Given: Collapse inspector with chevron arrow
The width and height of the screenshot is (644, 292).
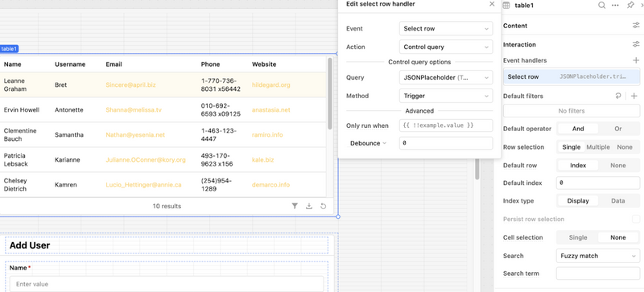Looking at the screenshot, I should click(x=642, y=6).
